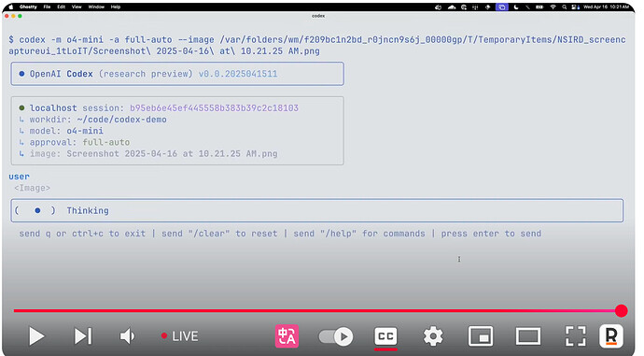Open the Ghostty app menu
This screenshot has height=356, width=644.
click(x=28, y=7)
